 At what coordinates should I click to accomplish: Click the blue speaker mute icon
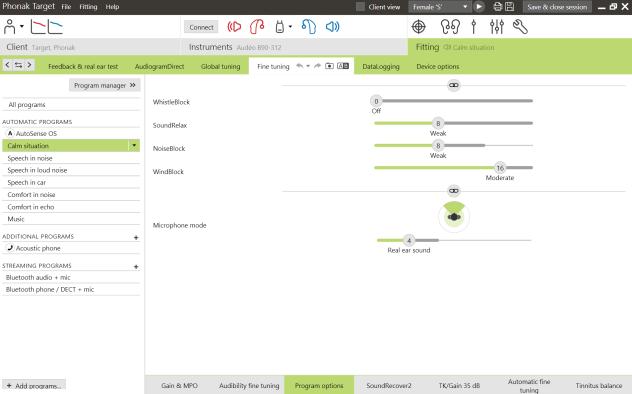pyautogui.click(x=332, y=27)
